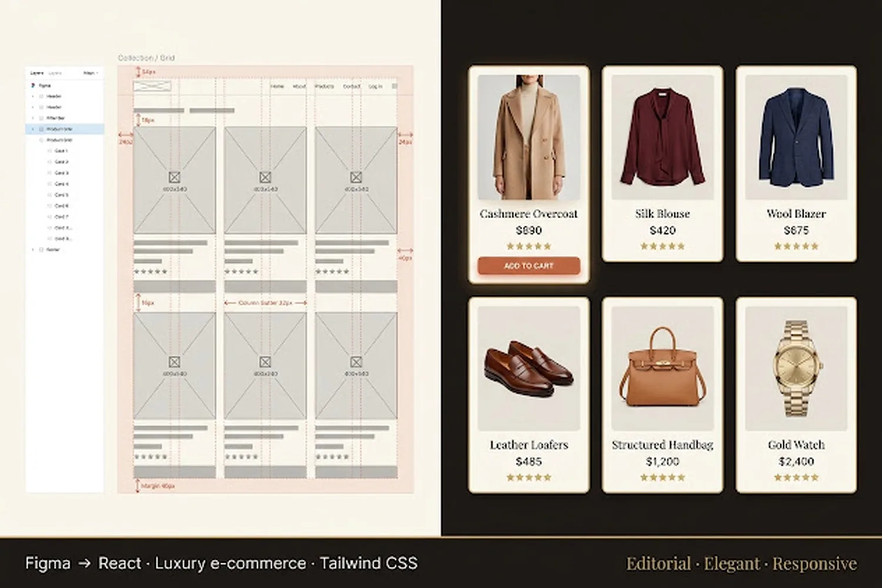This screenshot has width=882, height=588.
Task: Click the star rating under Cashmere Overcoat
Action: tap(529, 246)
